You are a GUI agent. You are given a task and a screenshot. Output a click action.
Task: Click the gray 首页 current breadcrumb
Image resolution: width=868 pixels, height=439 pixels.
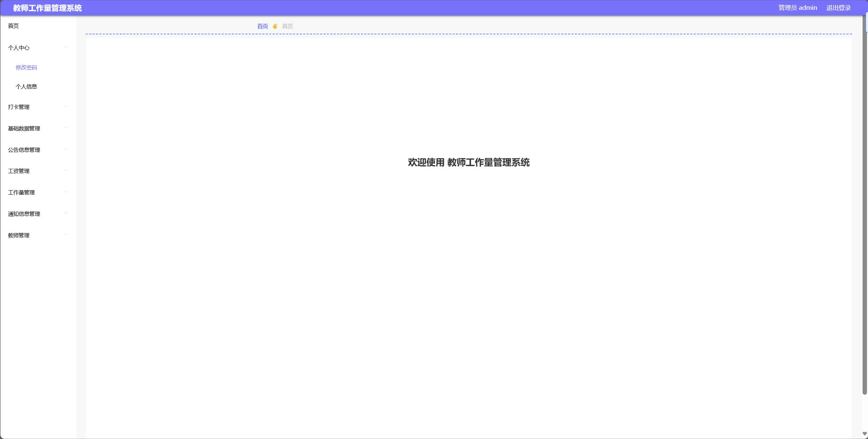pos(287,26)
